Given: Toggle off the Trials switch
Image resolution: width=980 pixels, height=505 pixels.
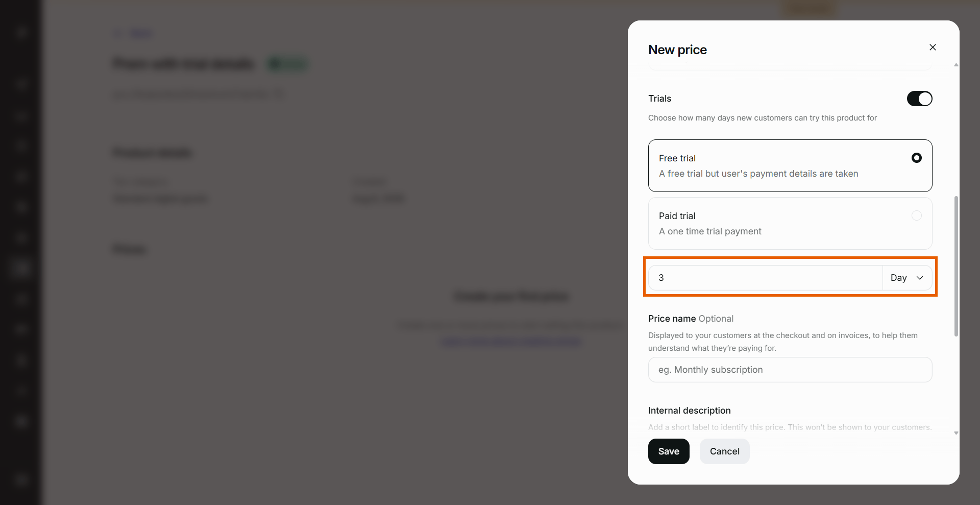Looking at the screenshot, I should [x=919, y=99].
